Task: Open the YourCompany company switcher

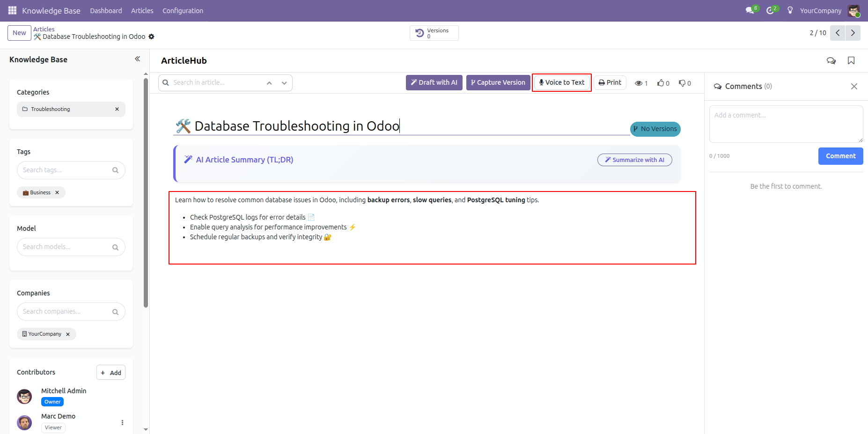Action: [x=820, y=10]
